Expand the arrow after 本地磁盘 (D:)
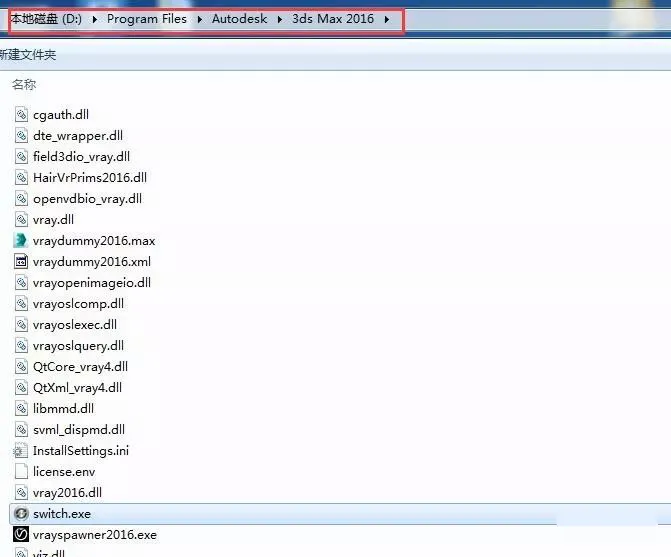Screen dimensions: 671x557 [95, 19]
